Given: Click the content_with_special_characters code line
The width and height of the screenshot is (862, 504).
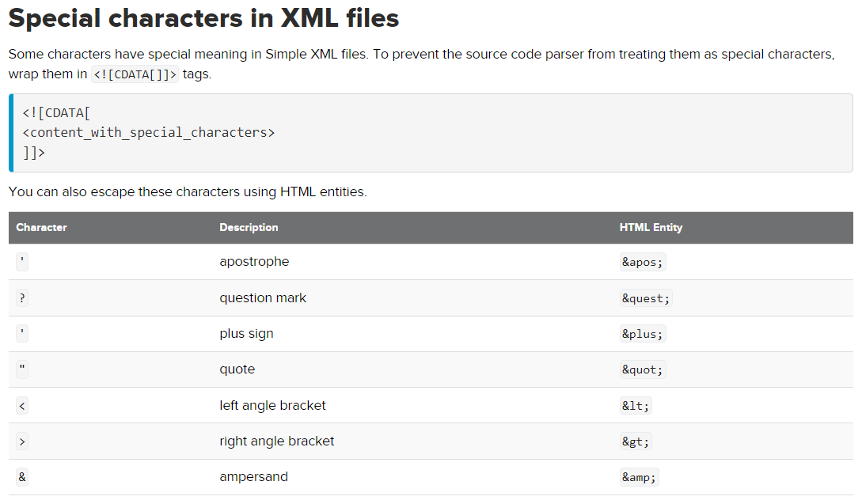Looking at the screenshot, I should pos(149,133).
